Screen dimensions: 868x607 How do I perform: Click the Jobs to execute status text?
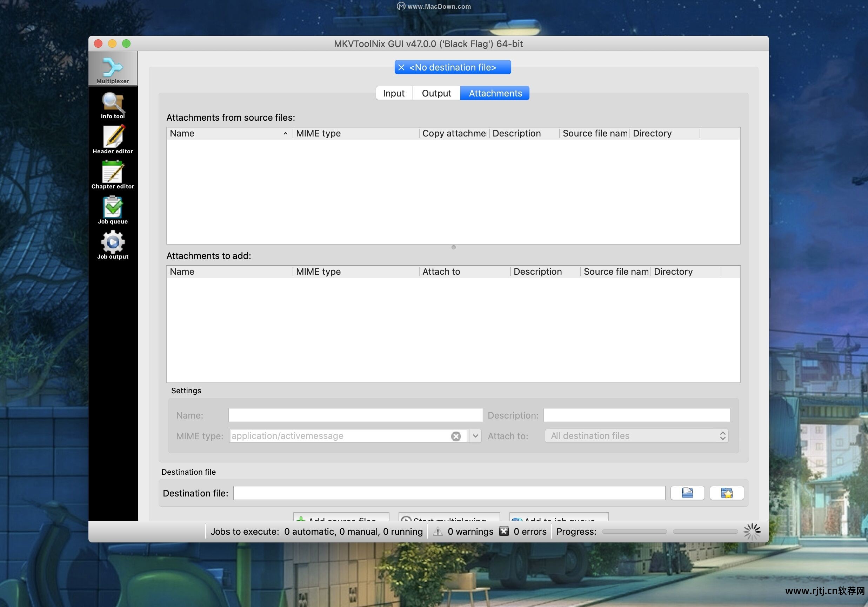(316, 532)
